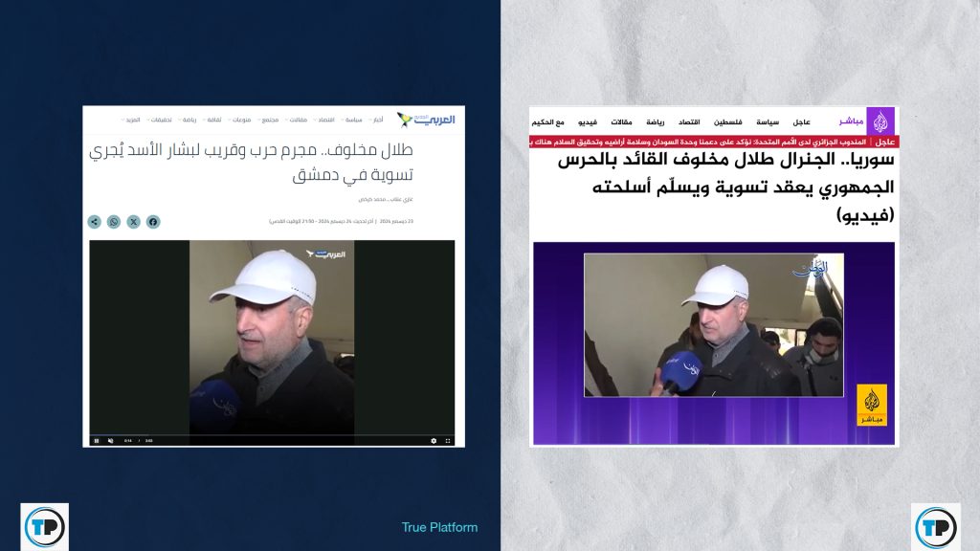Click the Al-Araby Al-Jadeed site logo
The height and width of the screenshot is (551, 980).
(427, 120)
